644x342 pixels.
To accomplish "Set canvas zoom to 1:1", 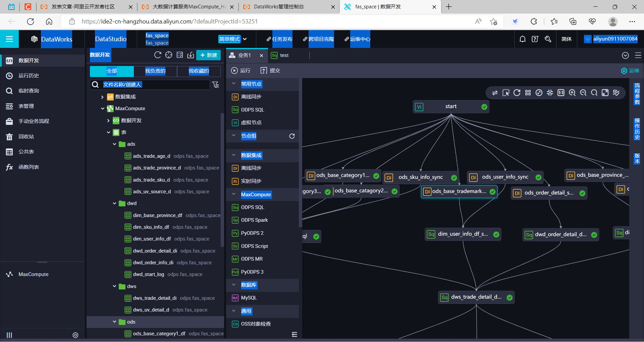I will click(x=561, y=93).
